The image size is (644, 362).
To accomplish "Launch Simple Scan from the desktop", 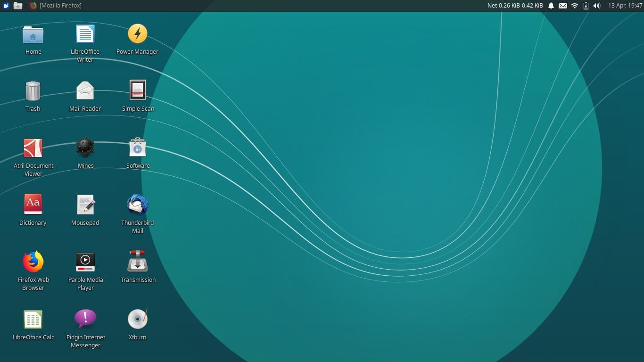I will click(x=138, y=90).
